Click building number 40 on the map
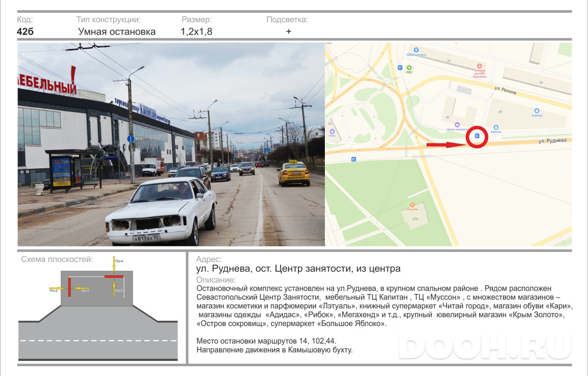This screenshot has width=588, height=376. (x=447, y=117)
